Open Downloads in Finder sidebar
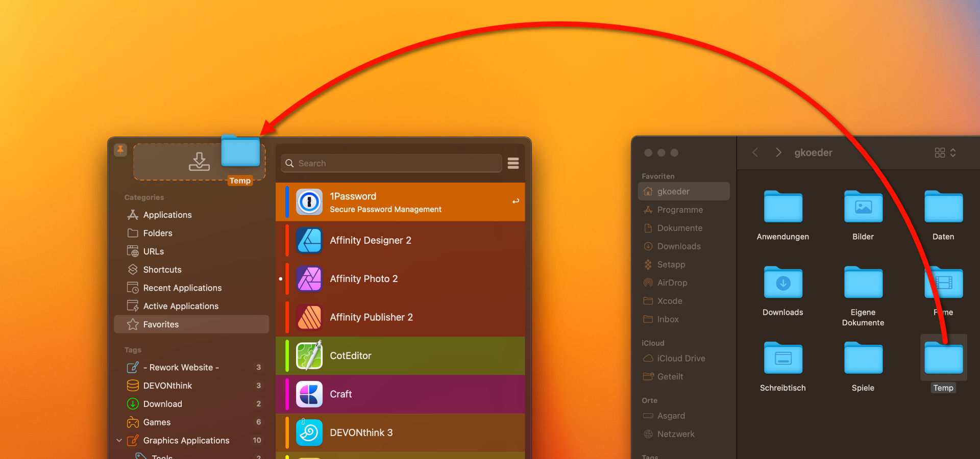This screenshot has height=459, width=980. pyautogui.click(x=684, y=246)
